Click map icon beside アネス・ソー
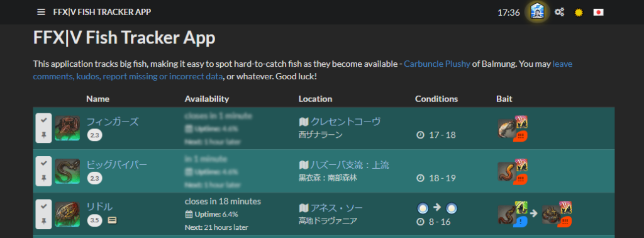 (x=304, y=208)
